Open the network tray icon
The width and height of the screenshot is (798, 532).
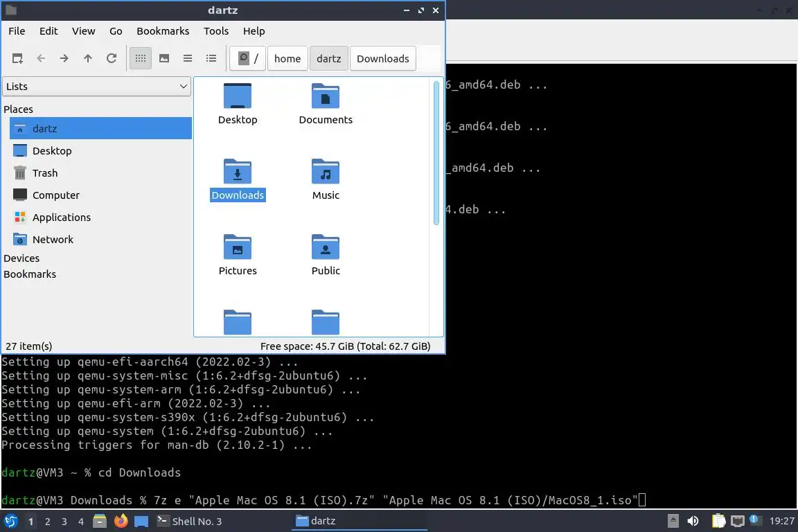tap(737, 521)
